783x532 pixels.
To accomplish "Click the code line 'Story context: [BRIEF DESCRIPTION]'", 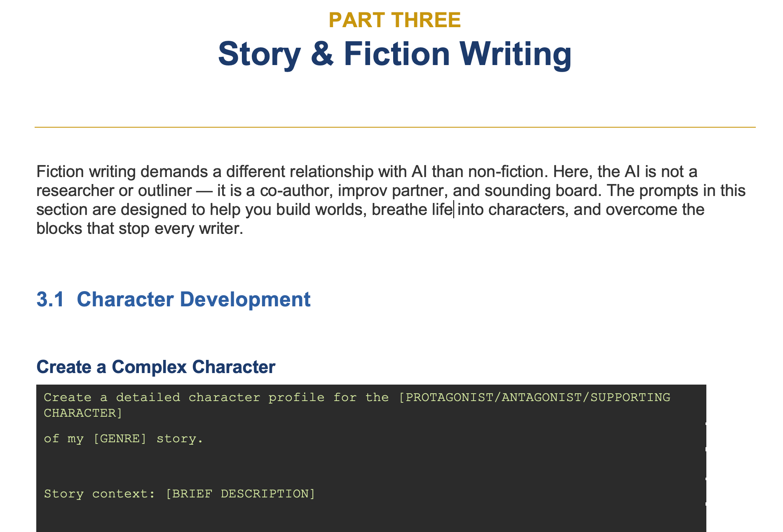I will [179, 493].
